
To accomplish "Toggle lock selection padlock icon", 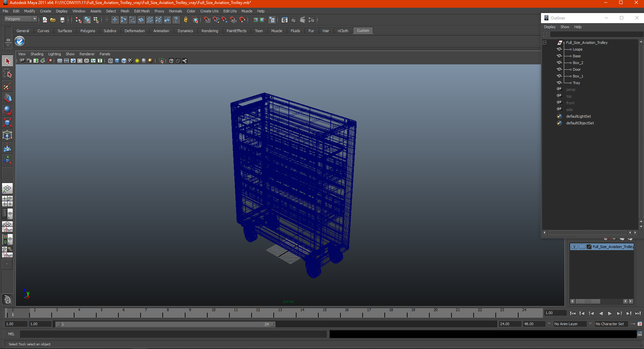I will pos(185,20).
